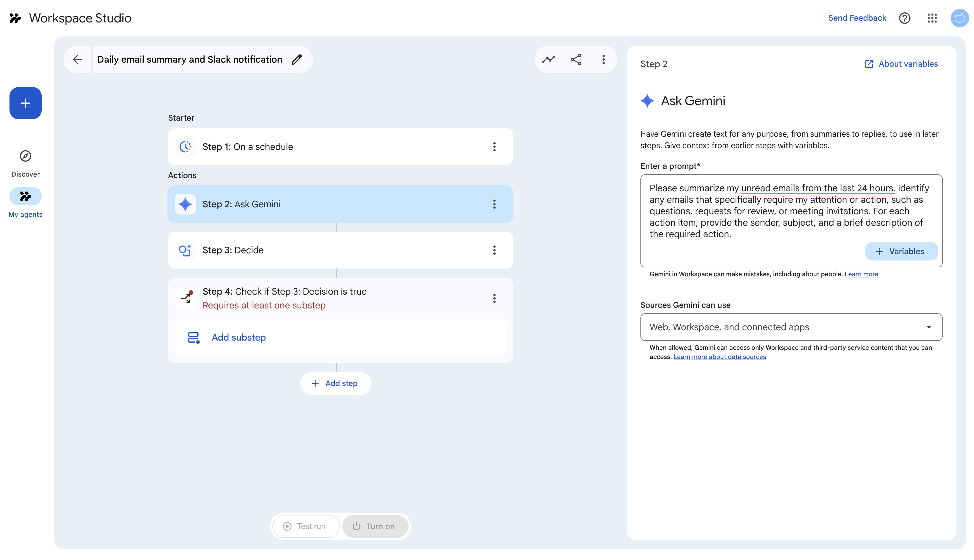974x560 pixels.
Task: Go back using the left arrow
Action: [77, 59]
